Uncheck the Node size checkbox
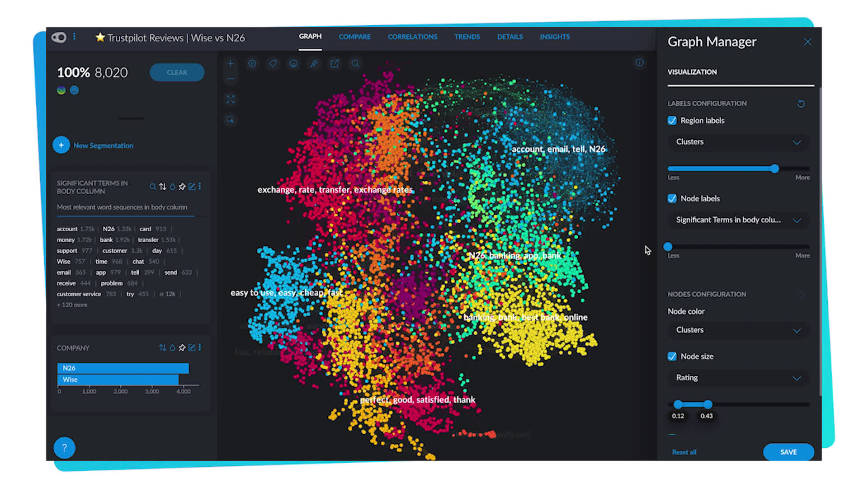 tap(672, 357)
